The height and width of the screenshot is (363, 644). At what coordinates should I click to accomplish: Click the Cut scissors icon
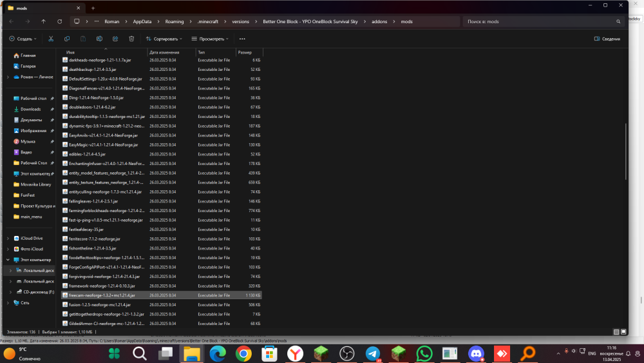51,39
